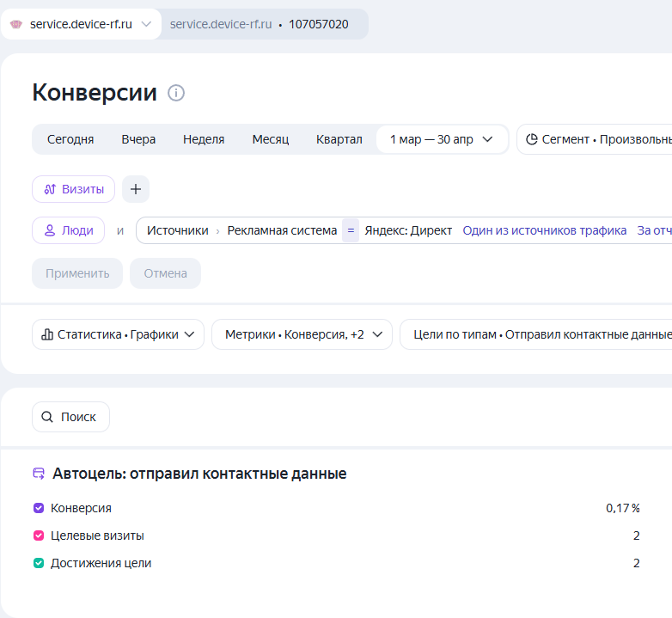The image size is (672, 618).
Task: Open the info icon next to Конверсии
Action: (x=175, y=93)
